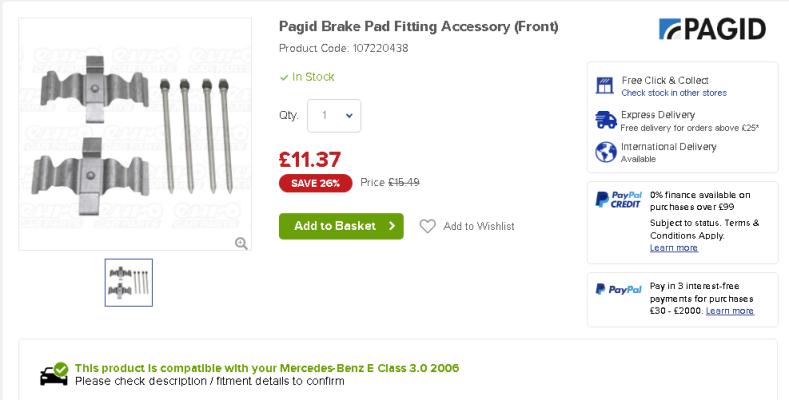Screen dimensions: 789x400
Task: Click the International Delivery globe icon
Action: 605,152
